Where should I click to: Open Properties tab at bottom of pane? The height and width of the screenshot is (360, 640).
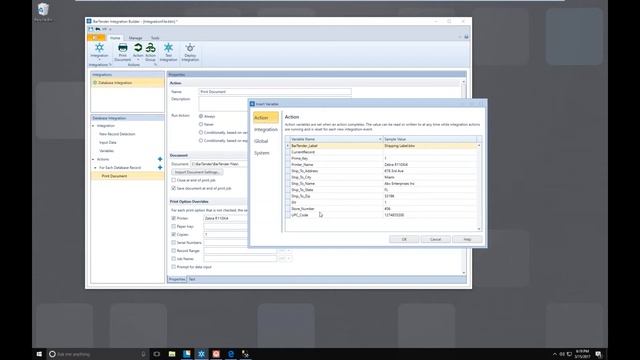[177, 279]
